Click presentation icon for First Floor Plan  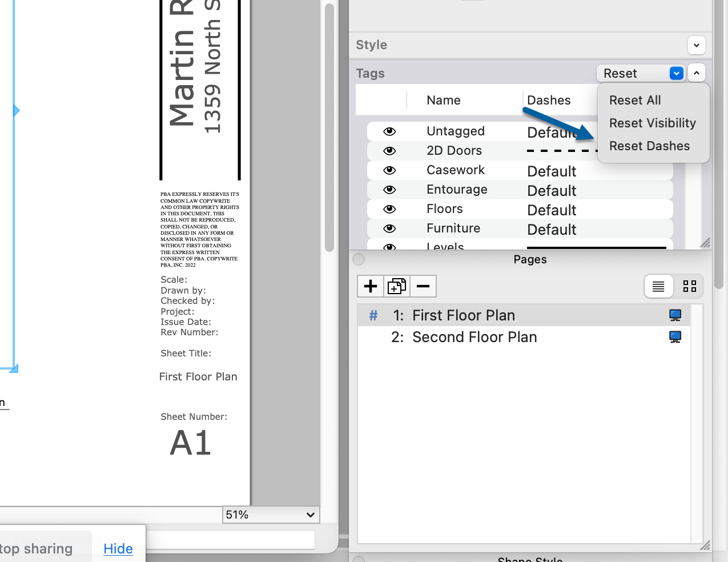point(675,315)
